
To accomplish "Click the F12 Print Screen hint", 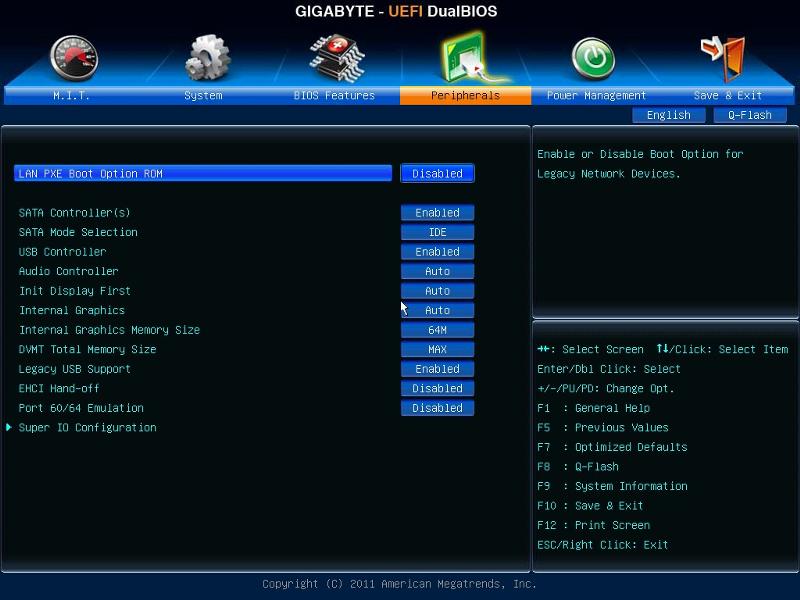I will [593, 525].
